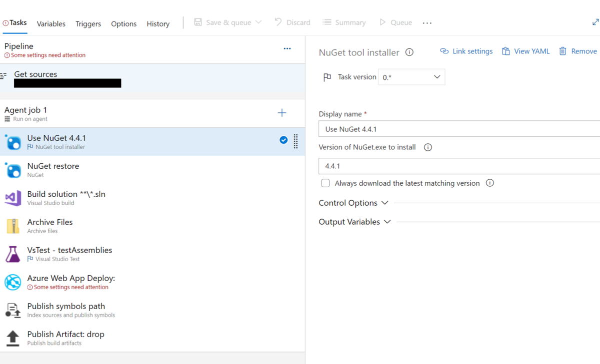Open toolbar more actions ellipsis

(x=427, y=23)
